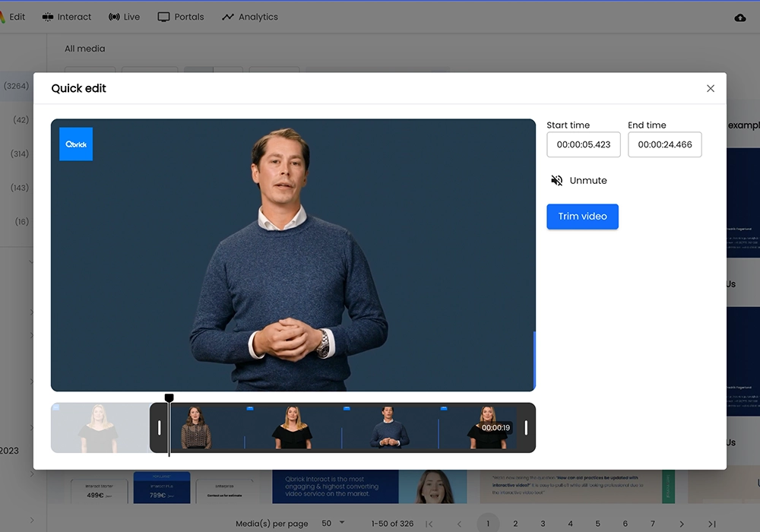Click the muted speaker icon
Viewport: 760px width, 532px height.
coord(557,180)
